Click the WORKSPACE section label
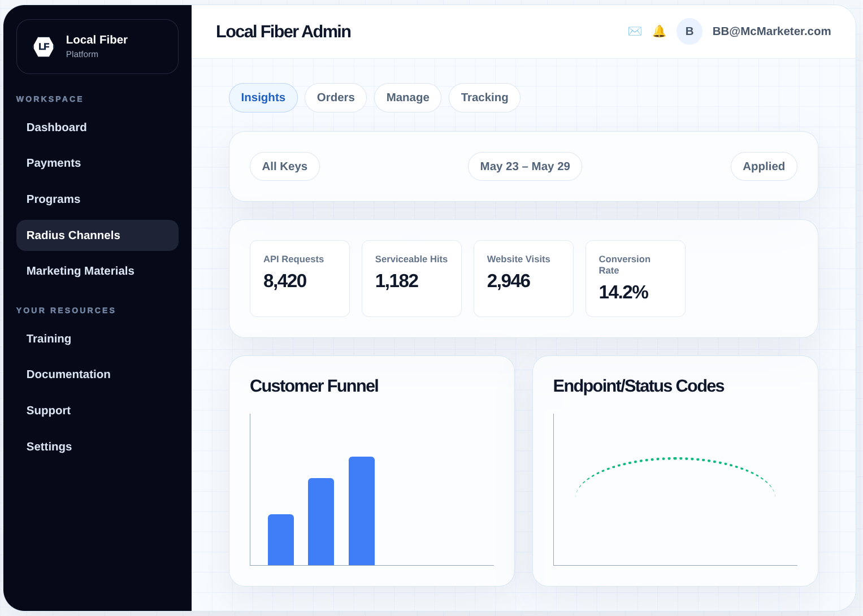The width and height of the screenshot is (863, 616). (x=50, y=99)
